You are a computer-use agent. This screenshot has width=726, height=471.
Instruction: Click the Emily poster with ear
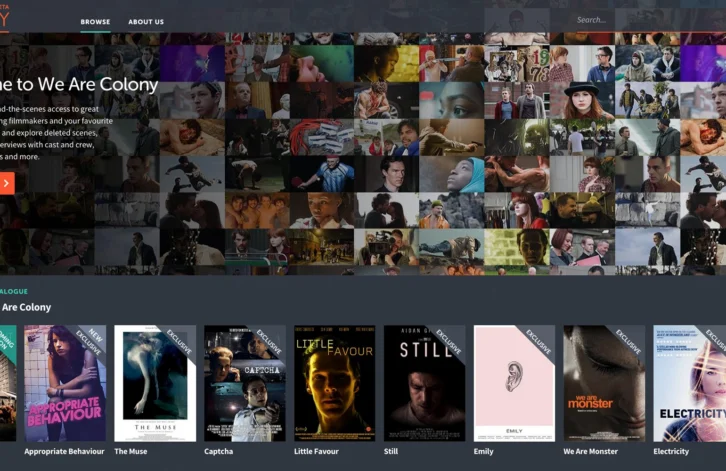pyautogui.click(x=514, y=383)
